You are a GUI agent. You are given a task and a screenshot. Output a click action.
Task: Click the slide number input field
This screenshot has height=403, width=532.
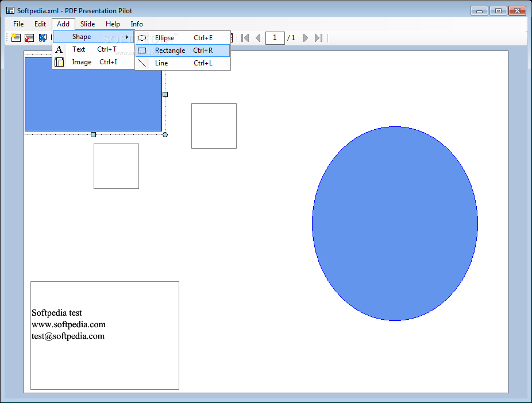click(x=275, y=38)
